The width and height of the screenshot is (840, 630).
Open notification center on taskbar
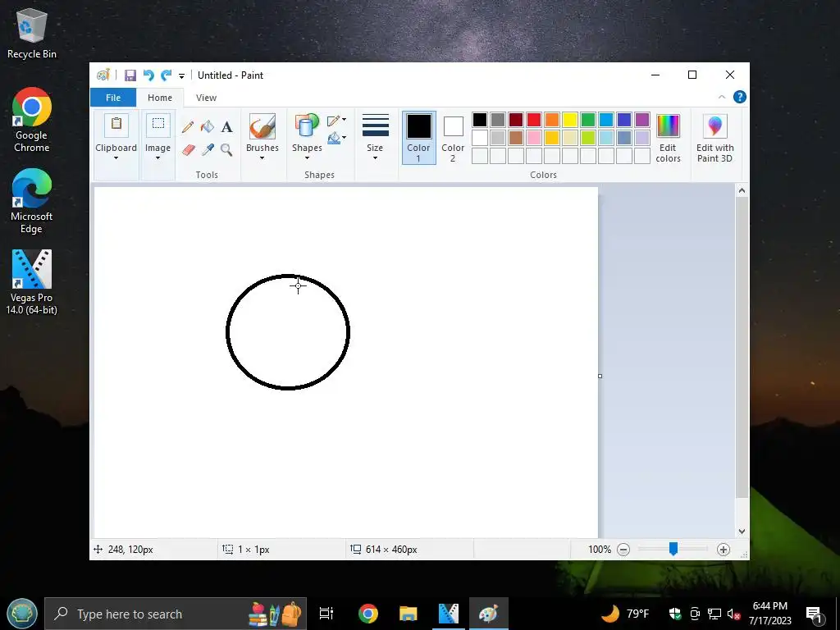click(814, 614)
